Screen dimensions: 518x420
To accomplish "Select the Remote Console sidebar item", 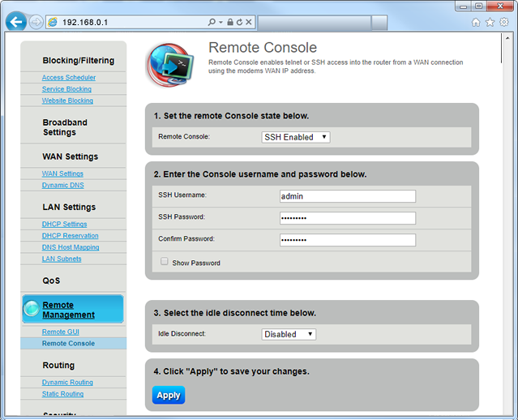I will point(73,343).
